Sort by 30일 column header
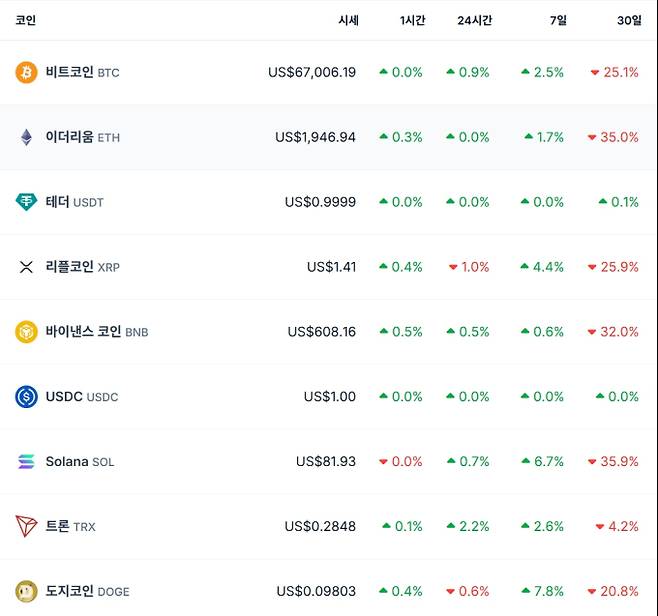The height and width of the screenshot is (616, 658). pos(629,20)
